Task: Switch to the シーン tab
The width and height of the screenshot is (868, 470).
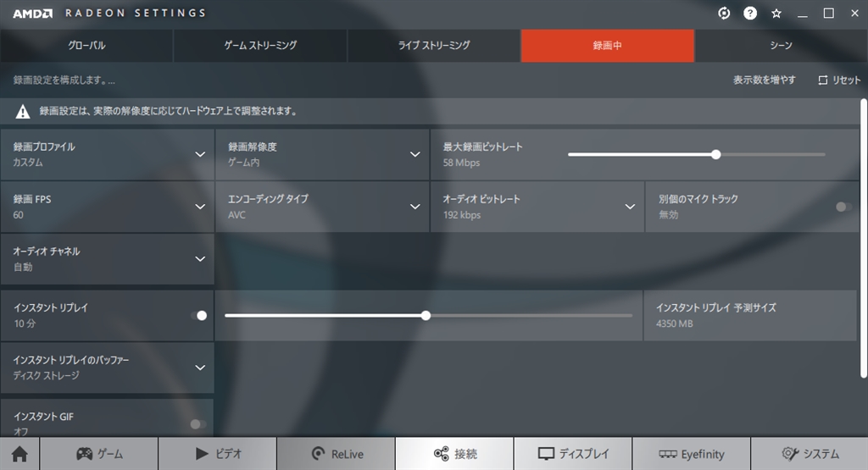Action: (781, 46)
